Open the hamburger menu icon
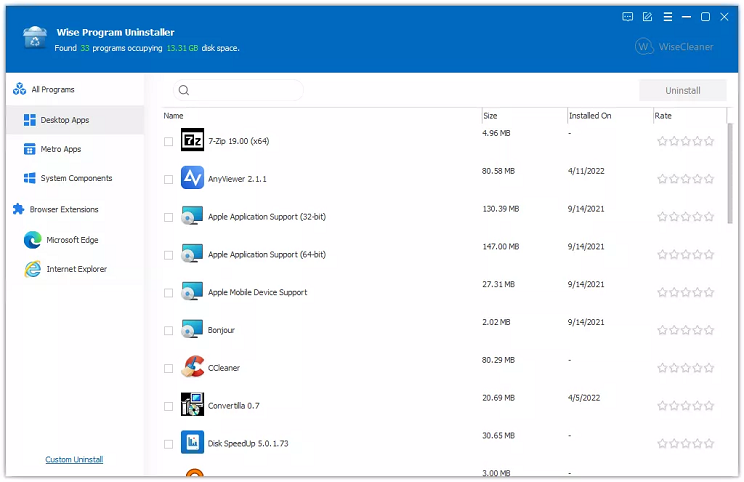Image resolution: width=744 pixels, height=482 pixels. click(668, 17)
